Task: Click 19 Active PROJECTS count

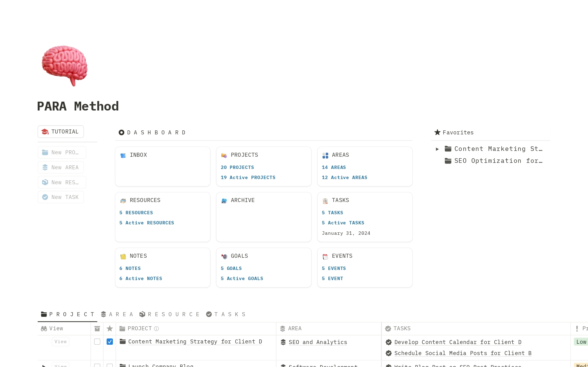Action: 248,178
